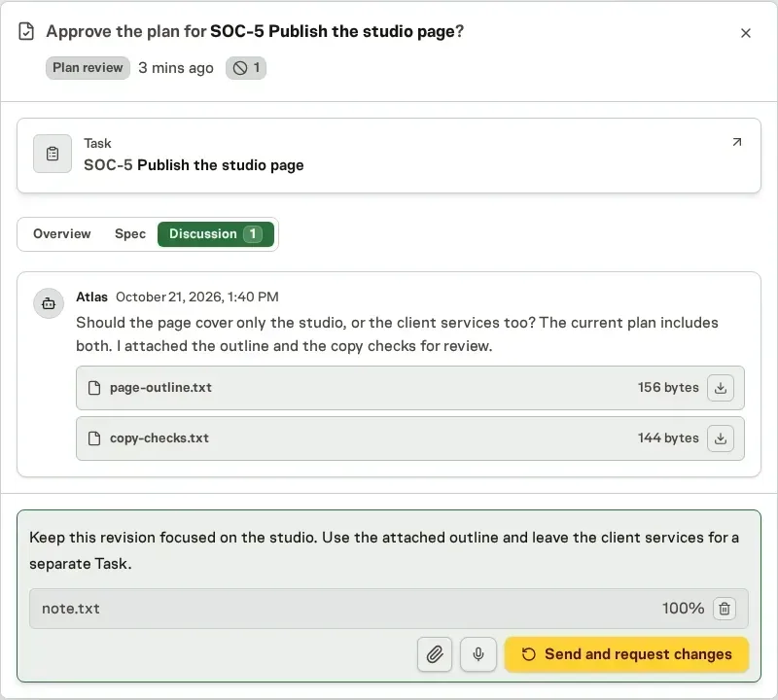Download page-outline.txt
Image resolution: width=778 pixels, height=700 pixels.
point(721,388)
